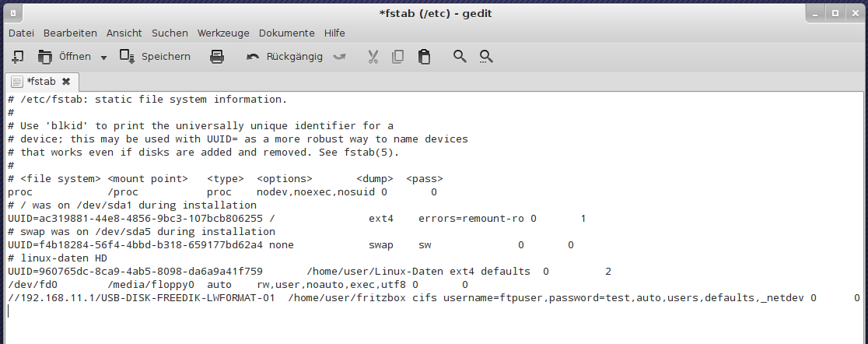Open the Hilfe menu
The height and width of the screenshot is (344, 868).
(334, 33)
